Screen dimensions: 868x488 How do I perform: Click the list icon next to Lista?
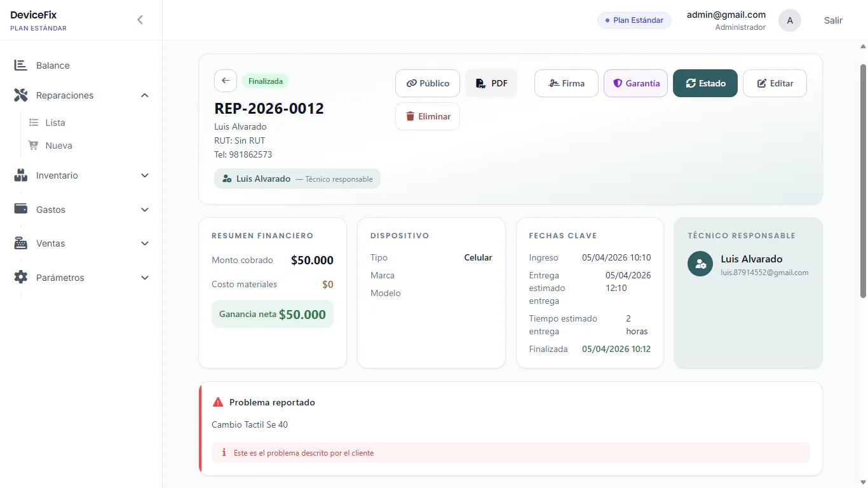click(34, 123)
